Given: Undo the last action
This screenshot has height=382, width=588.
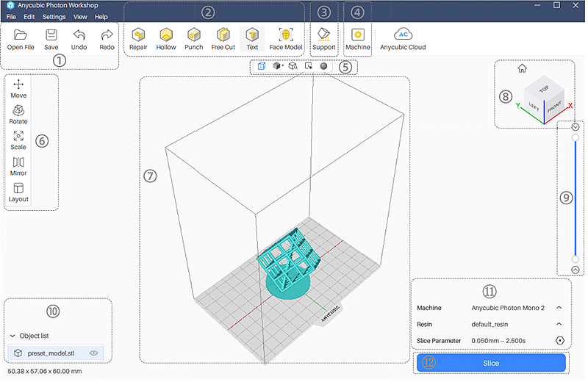Looking at the screenshot, I should click(x=79, y=40).
